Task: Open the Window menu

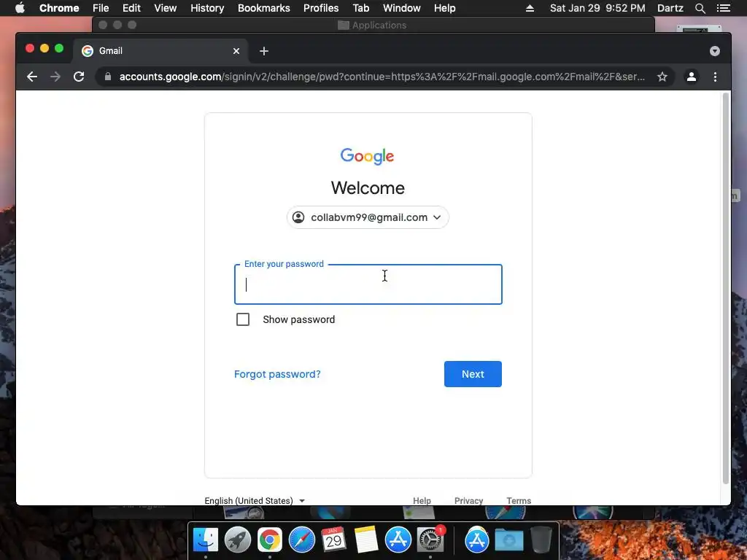Action: pos(402,8)
